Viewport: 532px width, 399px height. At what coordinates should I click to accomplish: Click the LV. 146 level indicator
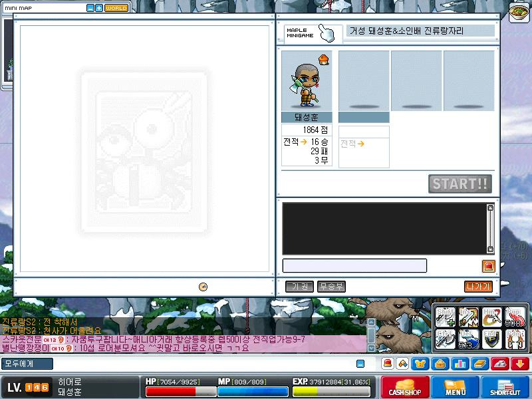(28, 388)
